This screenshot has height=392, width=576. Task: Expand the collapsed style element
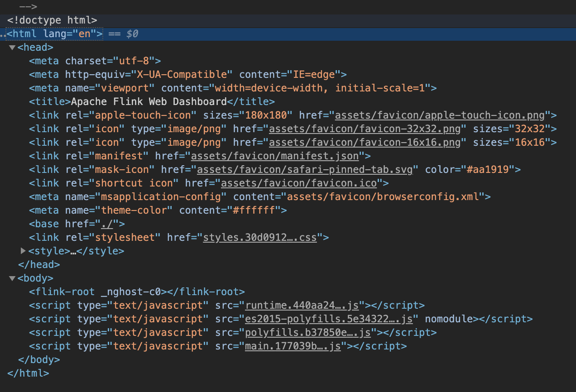click(x=24, y=251)
